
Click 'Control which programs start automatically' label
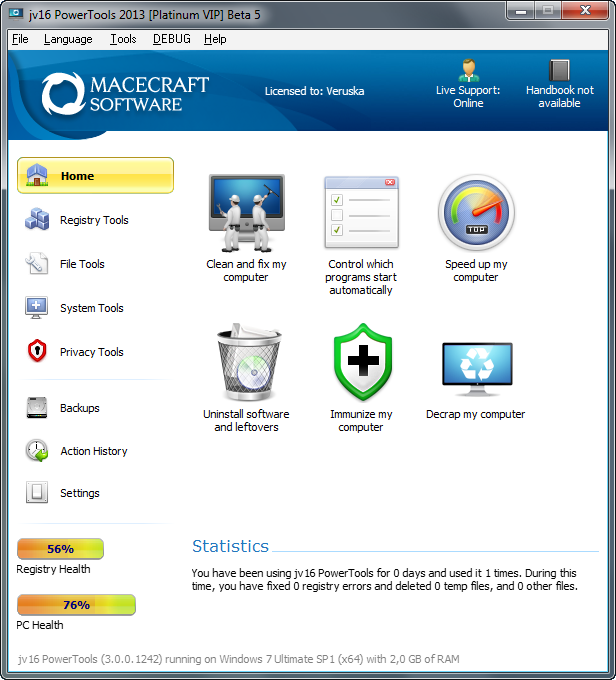361,277
